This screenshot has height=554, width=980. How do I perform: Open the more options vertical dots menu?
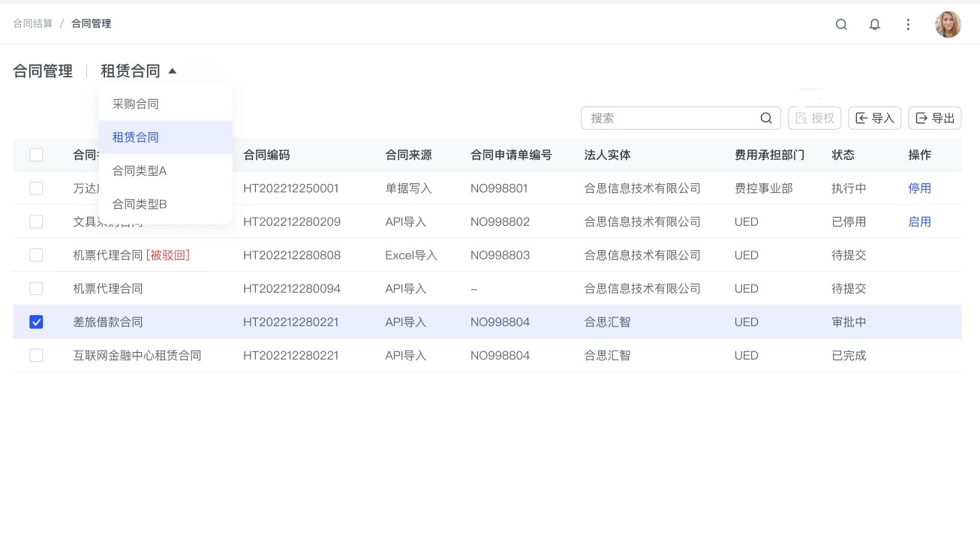pos(908,24)
